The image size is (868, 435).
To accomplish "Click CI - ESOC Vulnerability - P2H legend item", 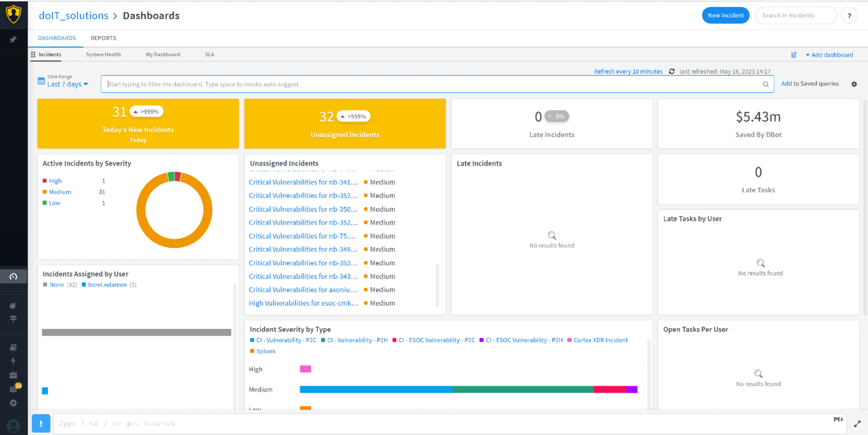I will click(x=521, y=340).
